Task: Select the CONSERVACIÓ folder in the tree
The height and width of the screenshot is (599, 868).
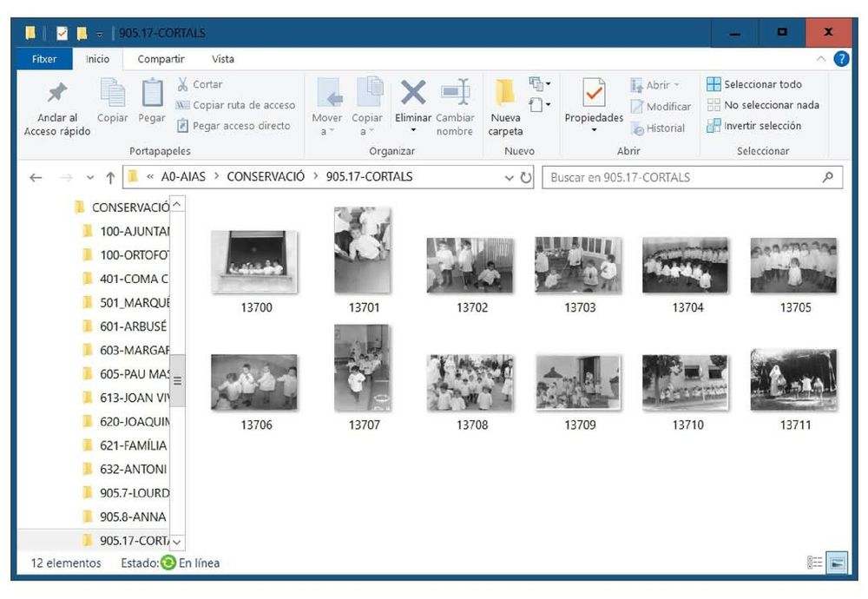Action: point(122,207)
